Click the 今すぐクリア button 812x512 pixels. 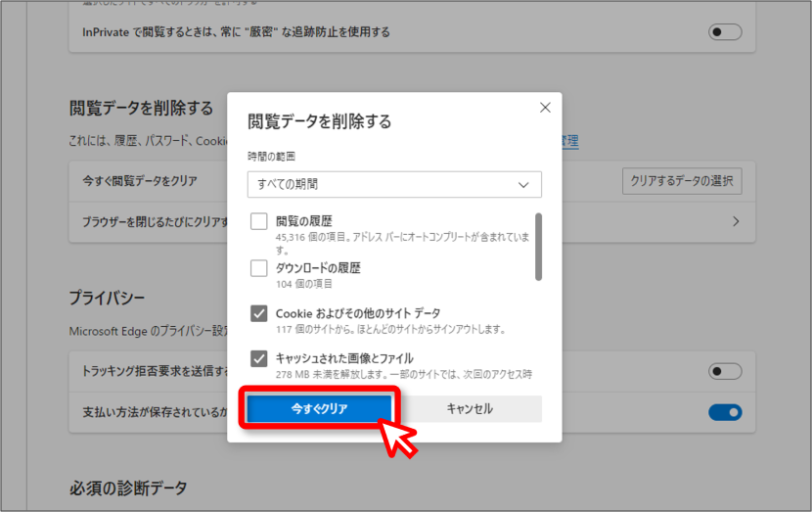(319, 409)
